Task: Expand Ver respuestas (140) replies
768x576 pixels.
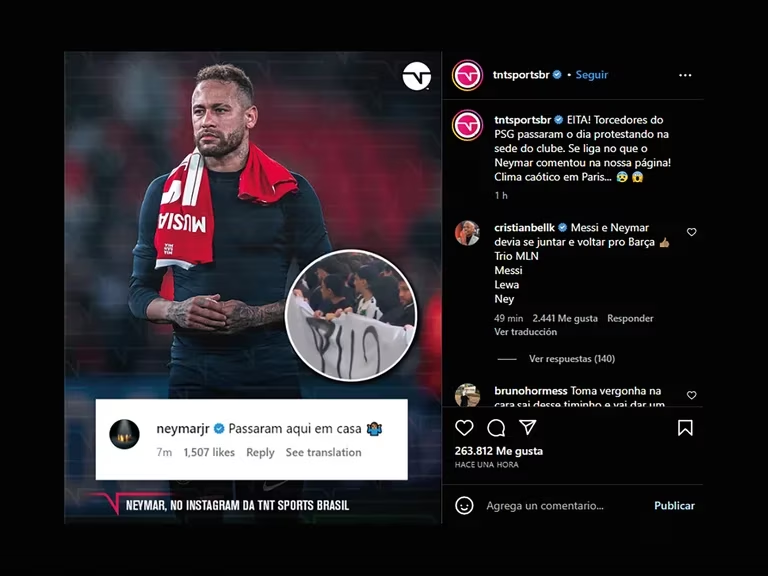Action: point(572,359)
